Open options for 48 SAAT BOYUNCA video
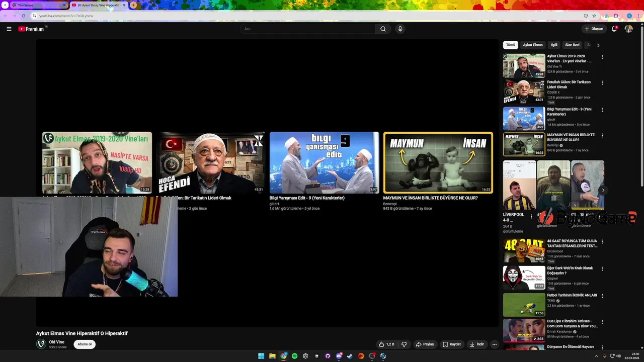The image size is (644, 362). (x=602, y=241)
